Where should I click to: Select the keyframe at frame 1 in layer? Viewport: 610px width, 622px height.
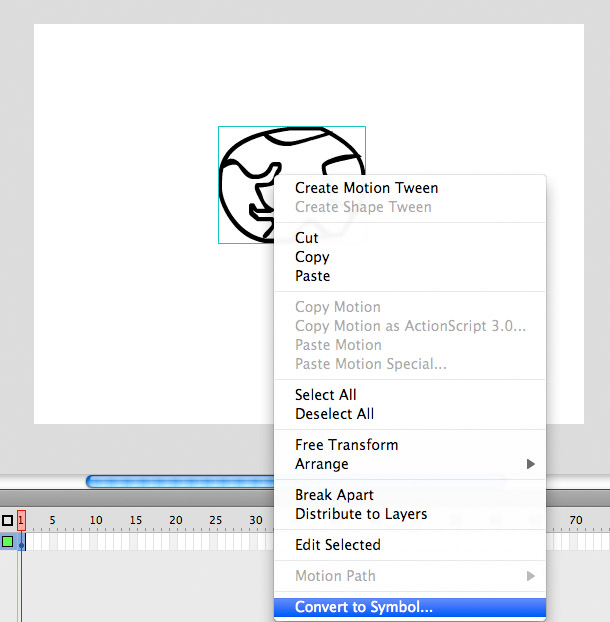[x=21, y=542]
